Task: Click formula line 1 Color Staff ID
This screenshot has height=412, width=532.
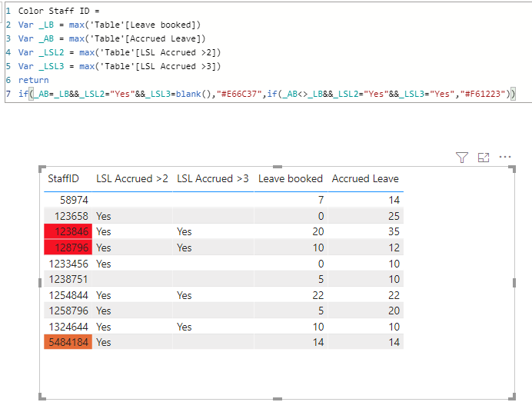Action: 58,11
